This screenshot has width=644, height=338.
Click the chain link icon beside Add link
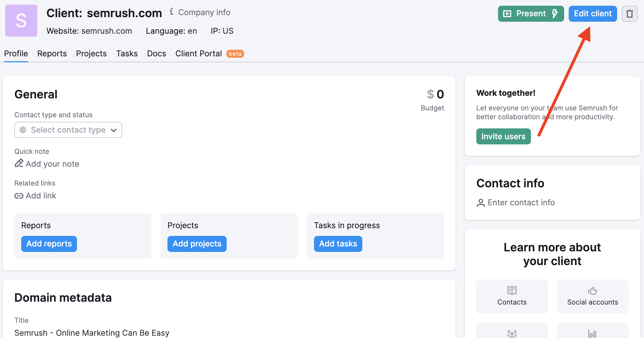pos(19,196)
